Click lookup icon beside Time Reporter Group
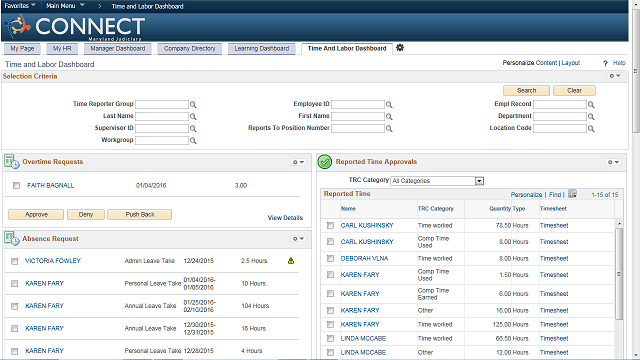 click(x=193, y=105)
